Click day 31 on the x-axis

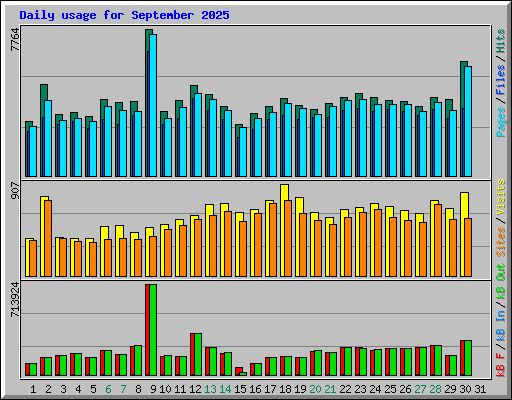pos(480,389)
